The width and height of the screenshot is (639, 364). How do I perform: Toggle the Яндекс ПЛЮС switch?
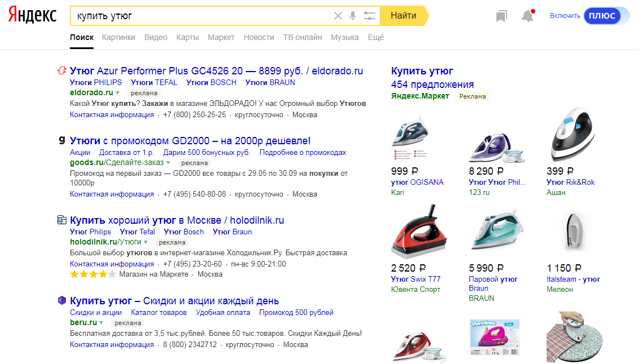pos(602,16)
